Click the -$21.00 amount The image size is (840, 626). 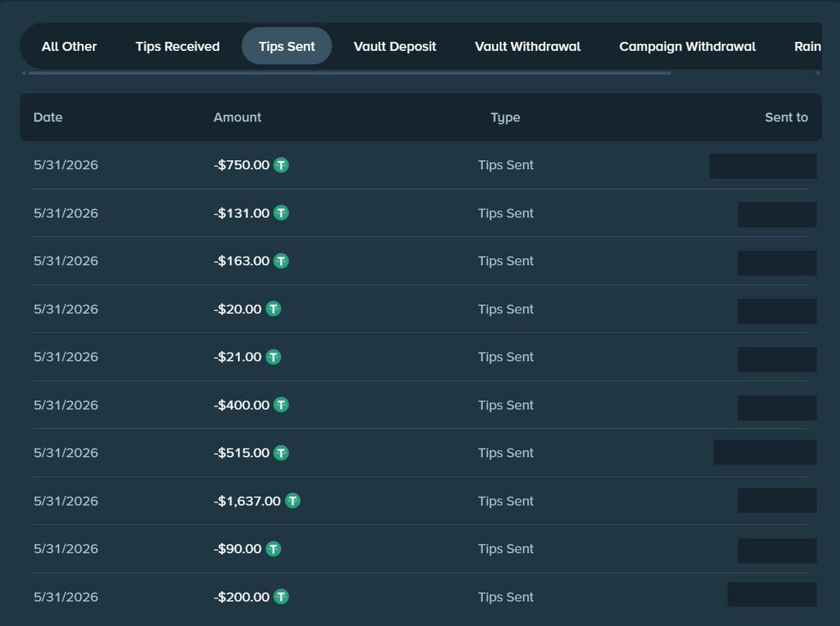point(237,357)
